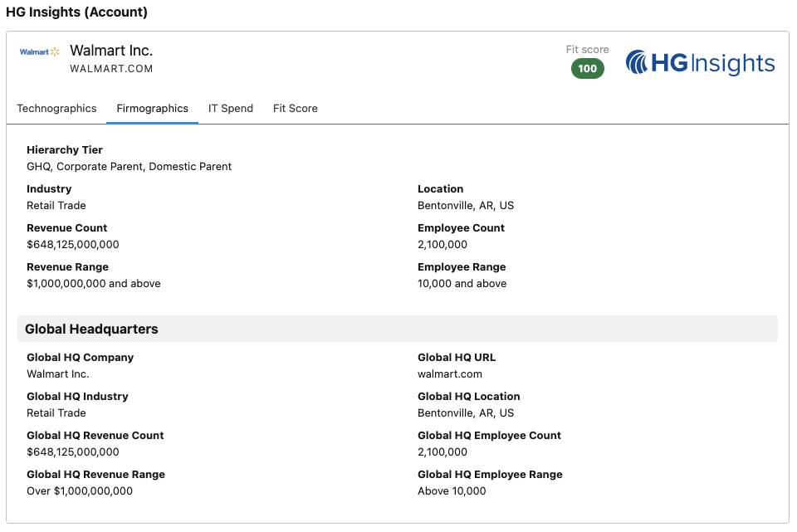
Task: Click the Employee Range value 10,000 and above
Action: pos(462,284)
